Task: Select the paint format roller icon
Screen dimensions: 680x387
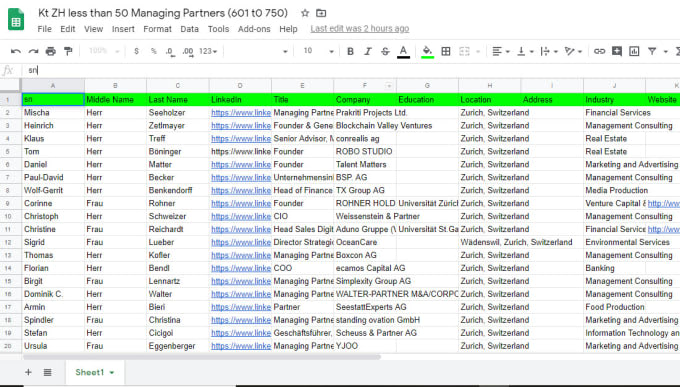Action: pyautogui.click(x=68, y=51)
